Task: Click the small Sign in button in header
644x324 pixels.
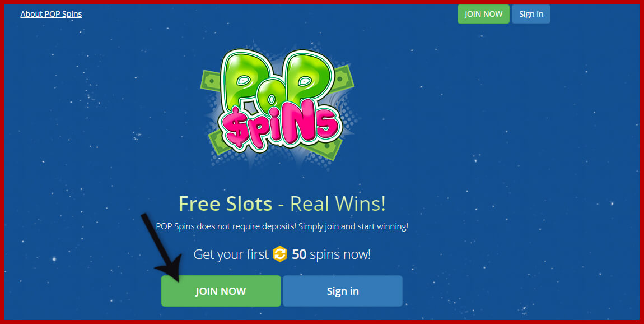Action: pos(531,14)
